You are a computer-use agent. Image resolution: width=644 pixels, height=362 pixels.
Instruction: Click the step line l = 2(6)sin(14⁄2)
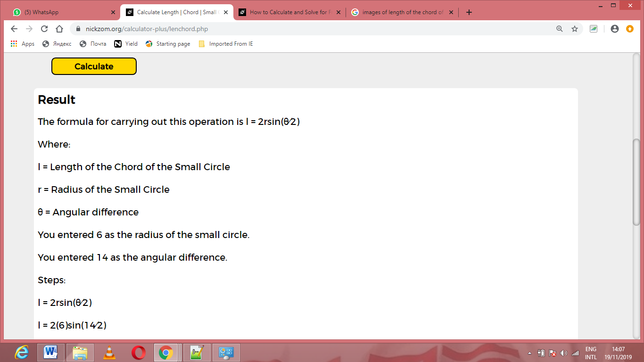tap(72, 325)
